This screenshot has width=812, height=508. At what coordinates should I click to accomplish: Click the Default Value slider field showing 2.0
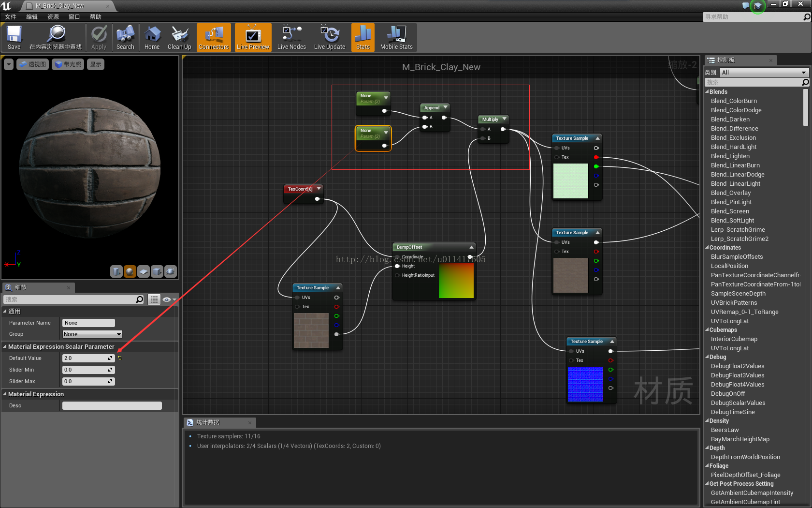pyautogui.click(x=87, y=358)
